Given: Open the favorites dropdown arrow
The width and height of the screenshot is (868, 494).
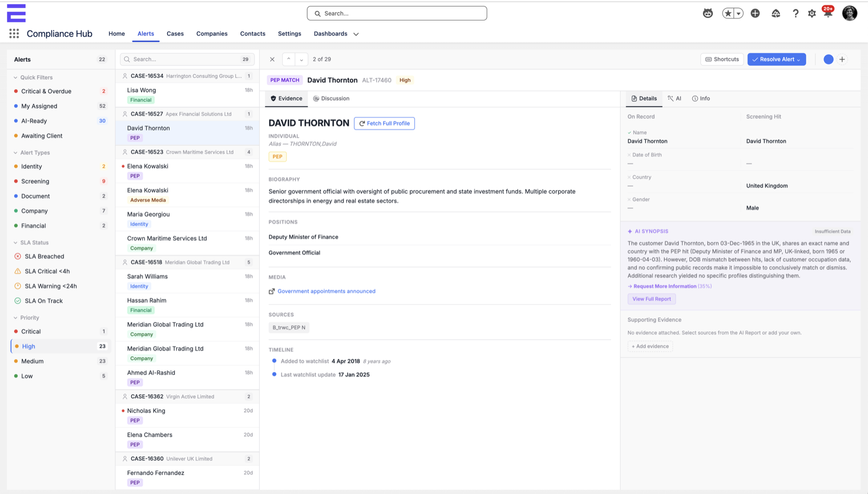Looking at the screenshot, I should [x=738, y=14].
